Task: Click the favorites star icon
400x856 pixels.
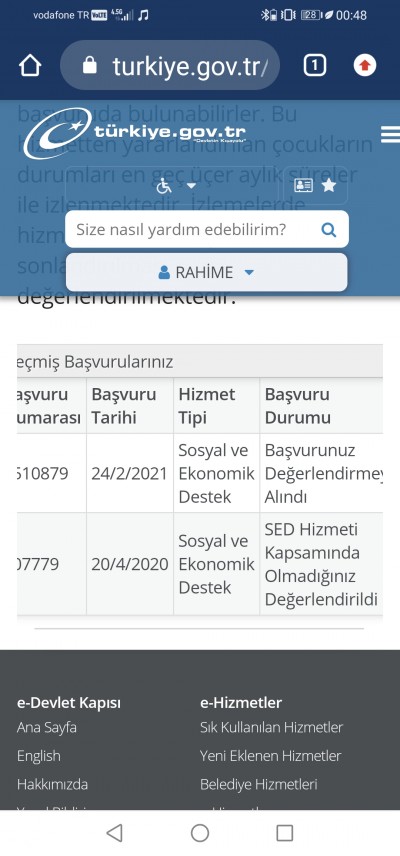Action: [x=329, y=186]
